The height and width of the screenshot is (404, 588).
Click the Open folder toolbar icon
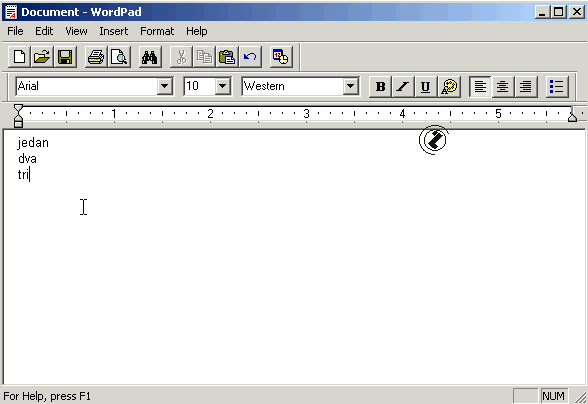pos(42,57)
